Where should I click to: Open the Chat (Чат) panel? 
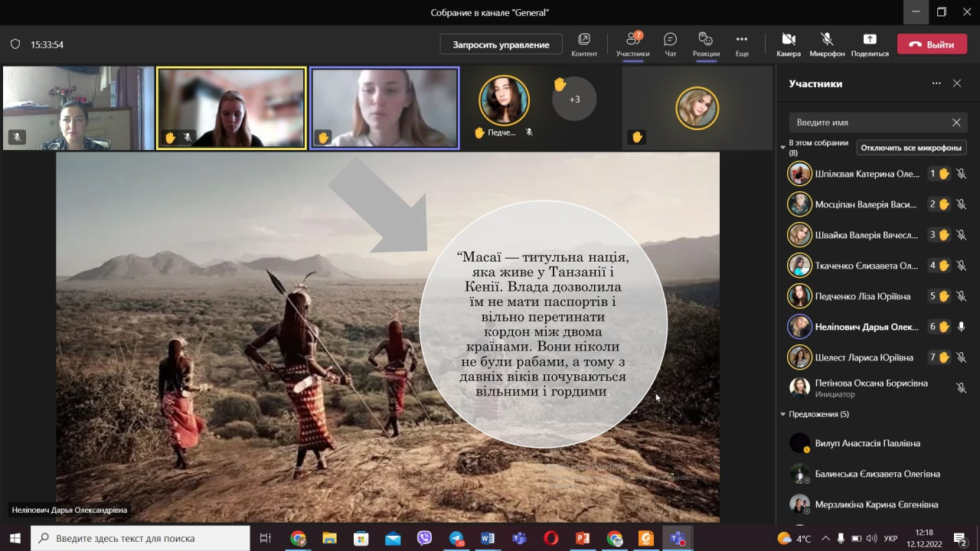click(x=670, y=40)
